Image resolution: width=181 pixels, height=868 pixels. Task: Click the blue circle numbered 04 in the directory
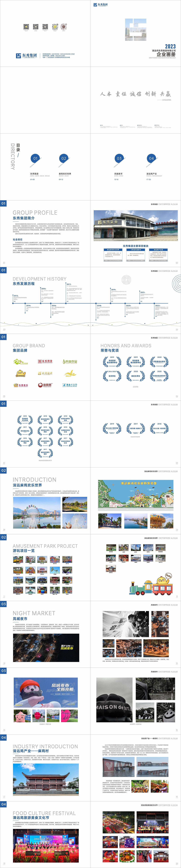click(151, 158)
